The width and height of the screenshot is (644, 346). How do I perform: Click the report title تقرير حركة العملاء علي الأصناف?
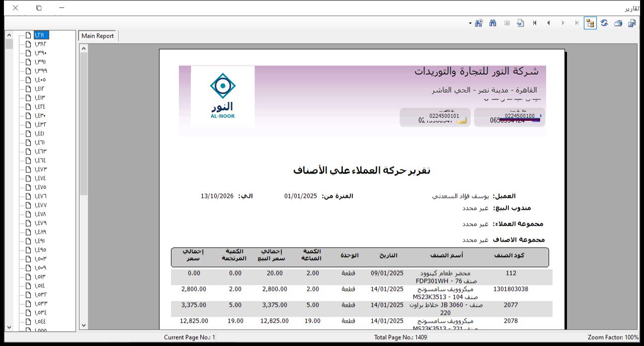click(x=362, y=171)
